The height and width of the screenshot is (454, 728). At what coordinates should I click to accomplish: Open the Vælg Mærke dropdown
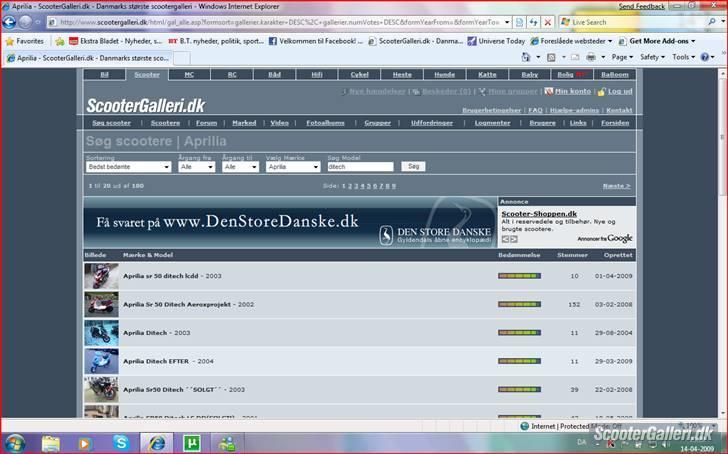click(x=292, y=167)
